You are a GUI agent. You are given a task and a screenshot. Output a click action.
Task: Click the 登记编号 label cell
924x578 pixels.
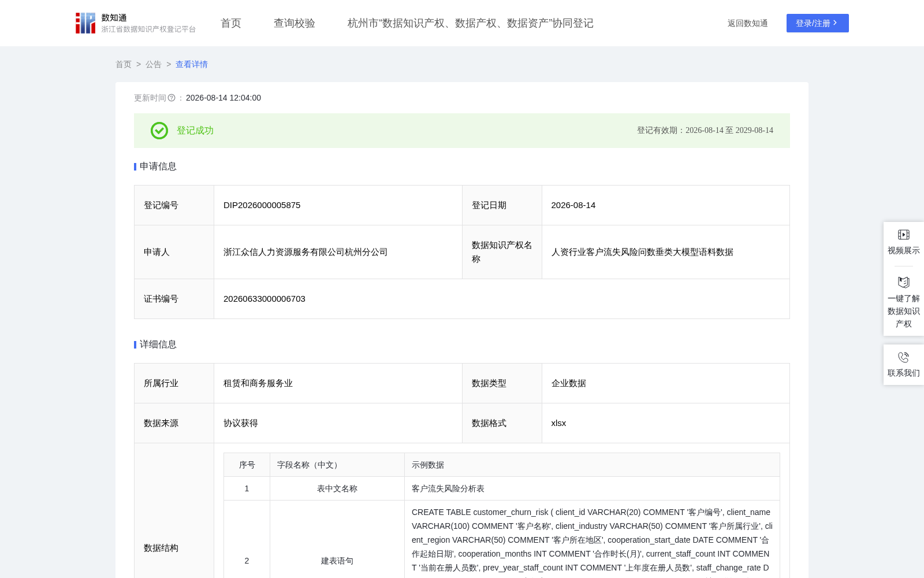click(174, 205)
